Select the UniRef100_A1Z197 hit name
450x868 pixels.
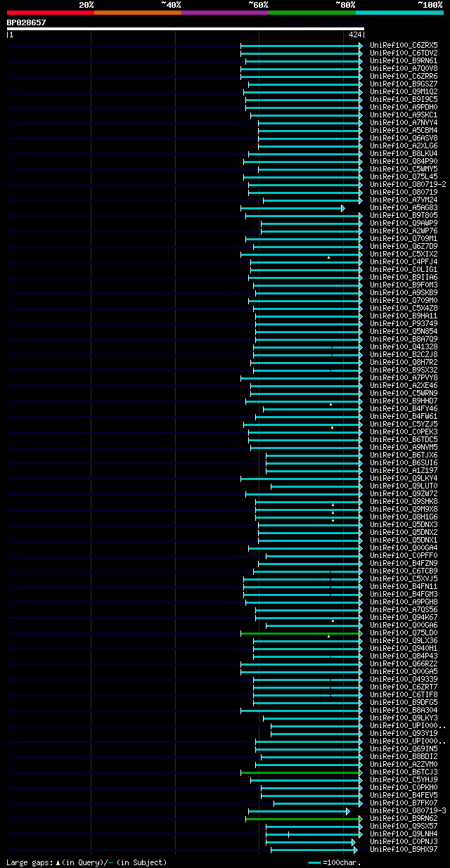(x=404, y=470)
